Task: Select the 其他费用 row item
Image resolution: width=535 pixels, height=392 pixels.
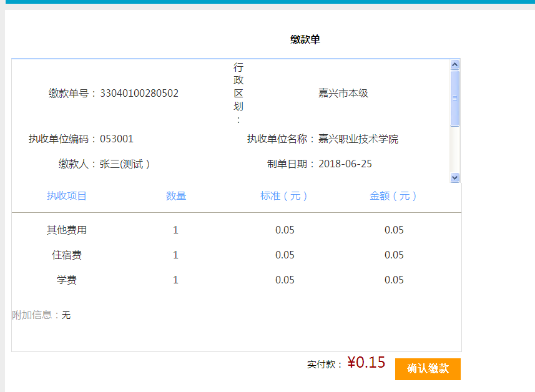Action: point(67,230)
